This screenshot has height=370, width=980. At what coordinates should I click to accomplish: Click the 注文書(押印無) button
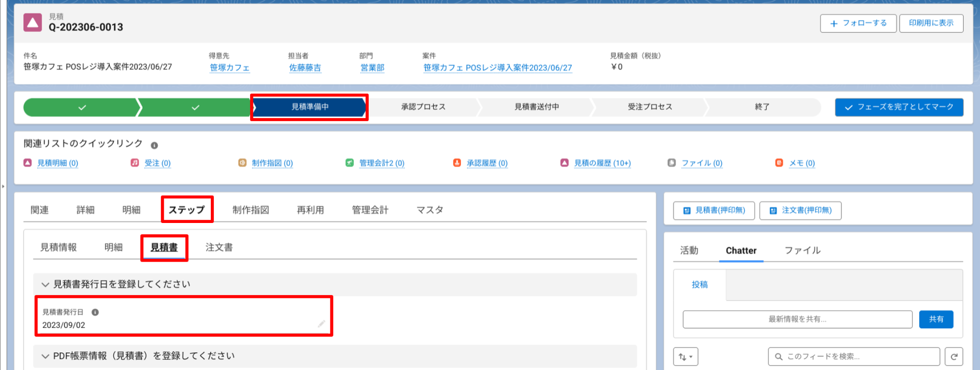coord(800,210)
